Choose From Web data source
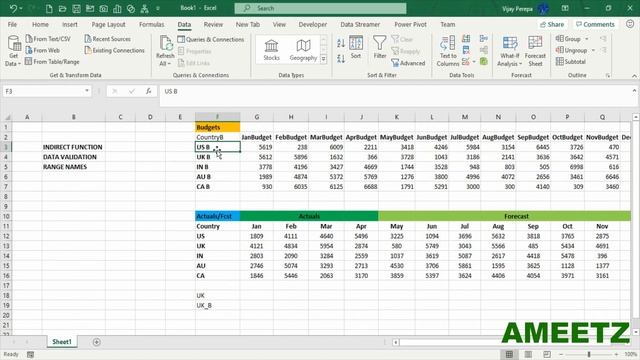 click(42, 50)
